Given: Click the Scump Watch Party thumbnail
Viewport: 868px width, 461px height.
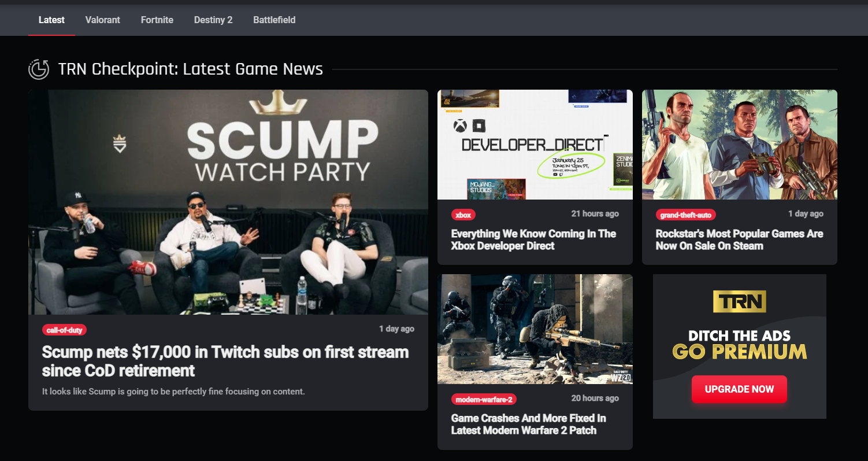Looking at the screenshot, I should pyautogui.click(x=228, y=202).
